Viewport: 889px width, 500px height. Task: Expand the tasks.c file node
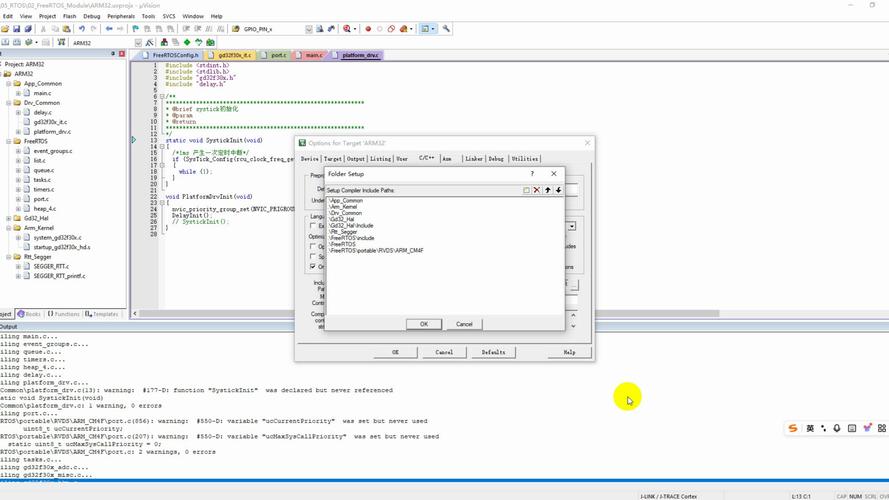(18, 180)
